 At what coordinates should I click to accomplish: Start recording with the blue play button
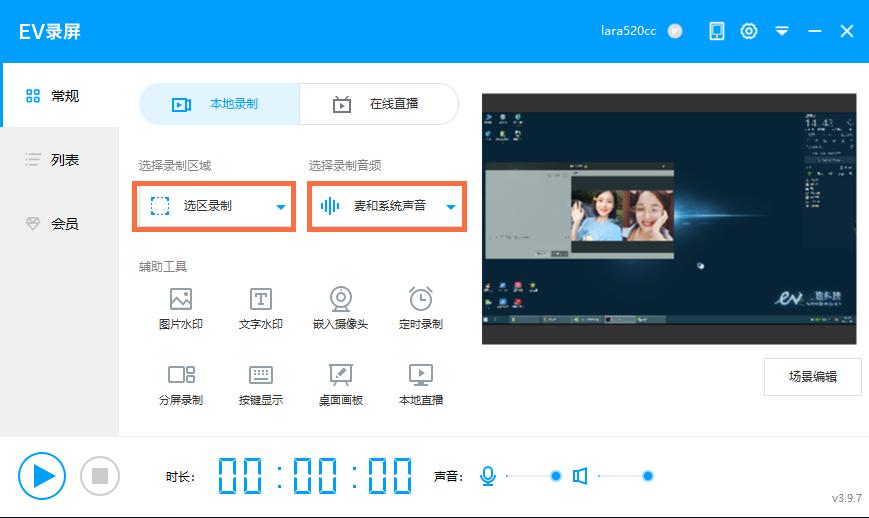(x=42, y=476)
